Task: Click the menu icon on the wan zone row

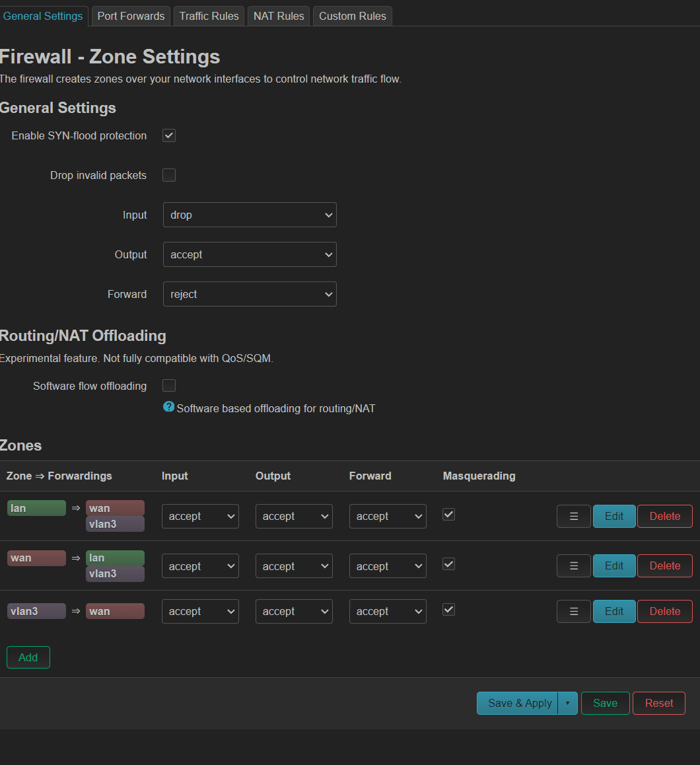Action: point(573,565)
